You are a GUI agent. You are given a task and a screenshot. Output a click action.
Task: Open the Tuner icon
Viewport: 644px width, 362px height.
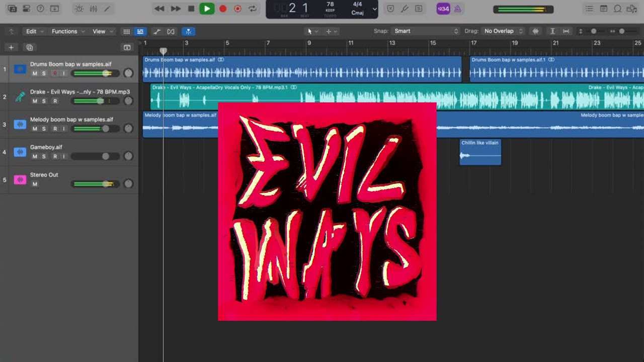405,9
